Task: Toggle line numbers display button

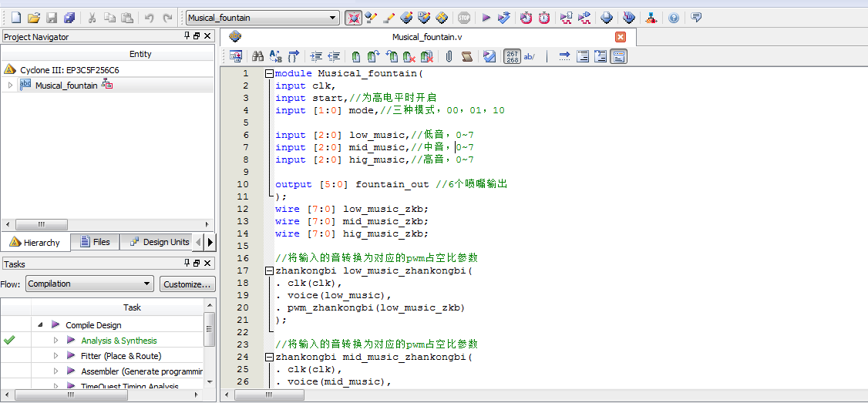Action: click(512, 56)
